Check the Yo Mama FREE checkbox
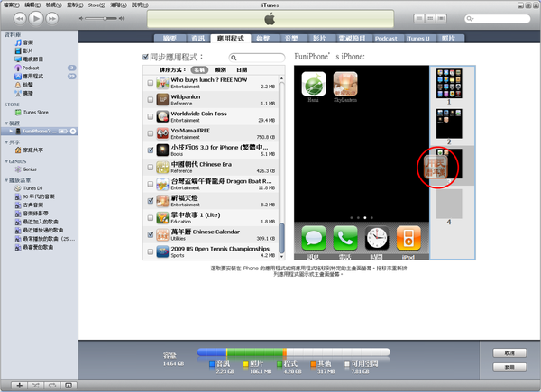541x392 pixels. [151, 133]
